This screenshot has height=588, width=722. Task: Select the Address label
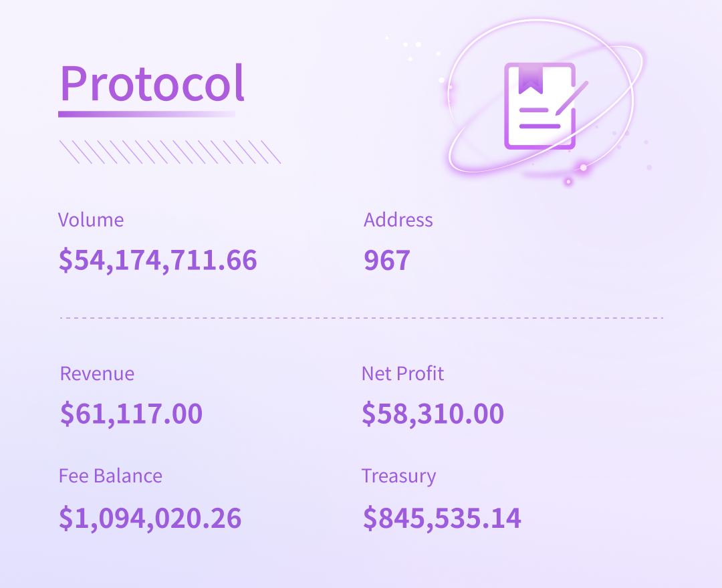click(398, 220)
